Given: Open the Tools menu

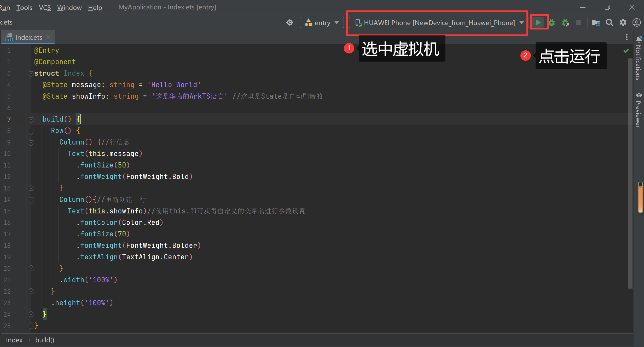Looking at the screenshot, I should click(24, 7).
